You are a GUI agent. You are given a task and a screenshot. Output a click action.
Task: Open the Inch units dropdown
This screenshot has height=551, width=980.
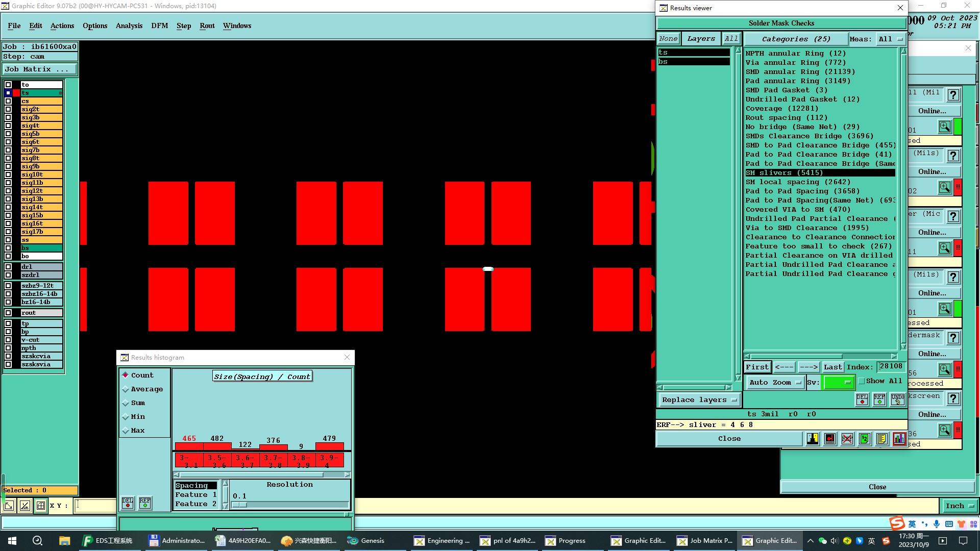coord(959,506)
